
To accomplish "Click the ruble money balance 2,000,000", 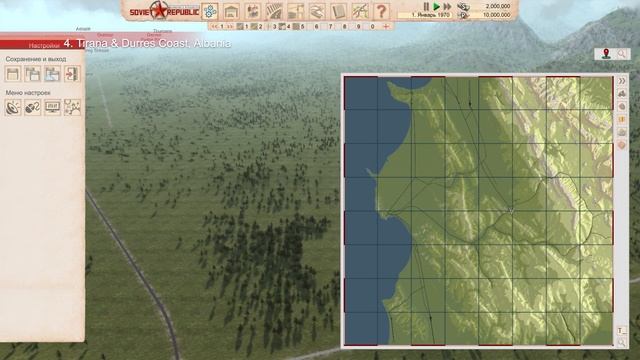I will coord(498,6).
